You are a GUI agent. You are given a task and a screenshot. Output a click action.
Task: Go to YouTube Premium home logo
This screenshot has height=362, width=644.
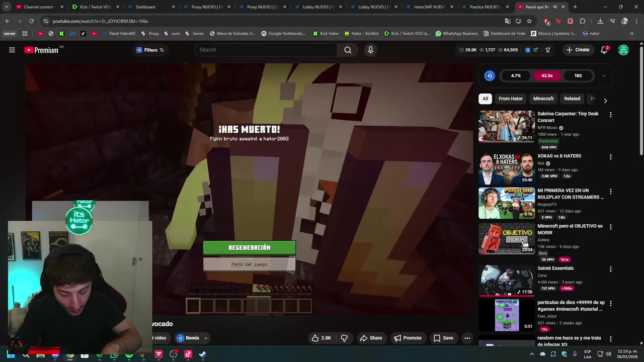point(42,50)
